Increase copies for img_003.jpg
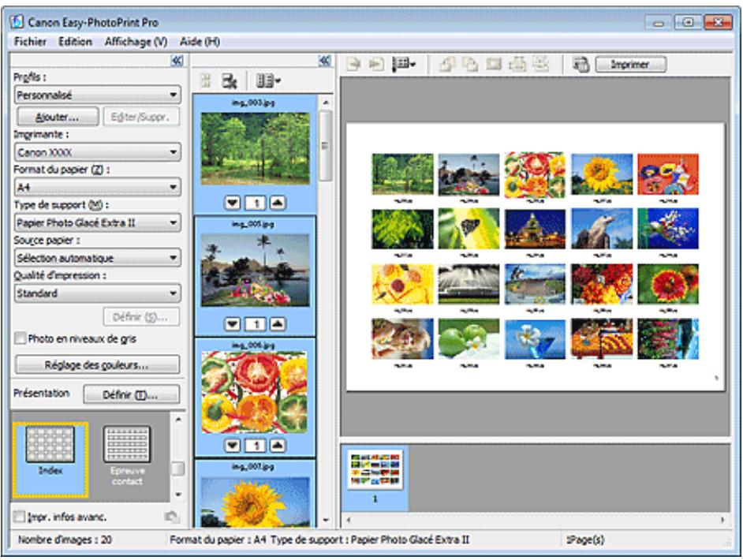Image resolution: width=743 pixels, height=560 pixels. (278, 203)
